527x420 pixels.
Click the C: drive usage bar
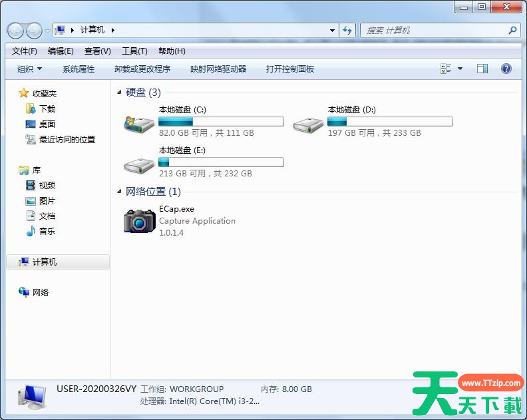pos(221,121)
